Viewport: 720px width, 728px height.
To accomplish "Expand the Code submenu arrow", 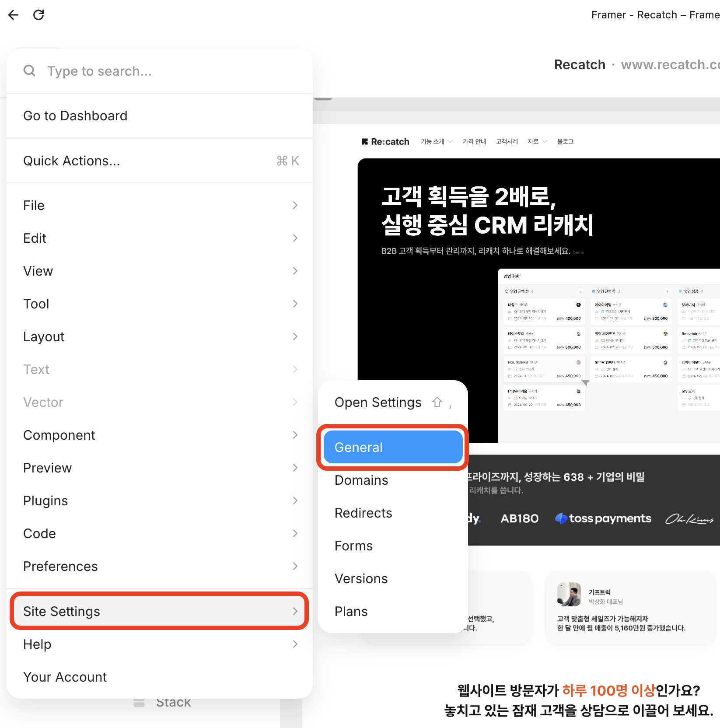I will [x=295, y=533].
